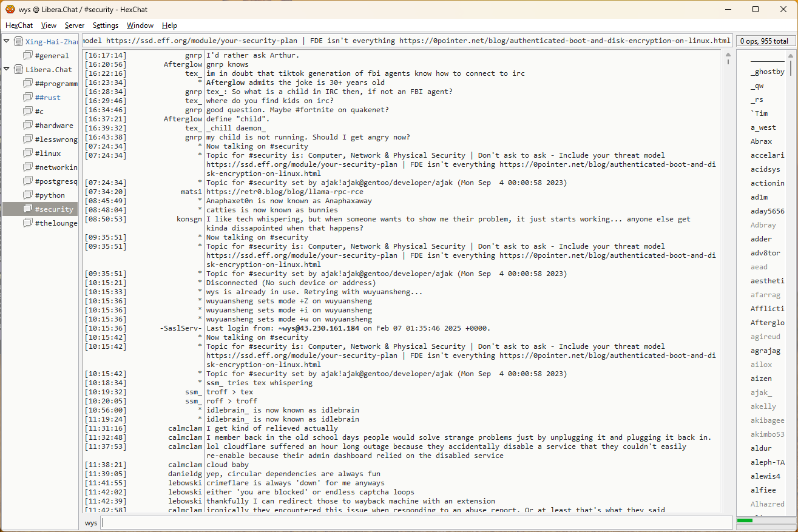Click the HexChat app icon in the title bar
Image resolution: width=798 pixels, height=532 pixels.
[10, 10]
